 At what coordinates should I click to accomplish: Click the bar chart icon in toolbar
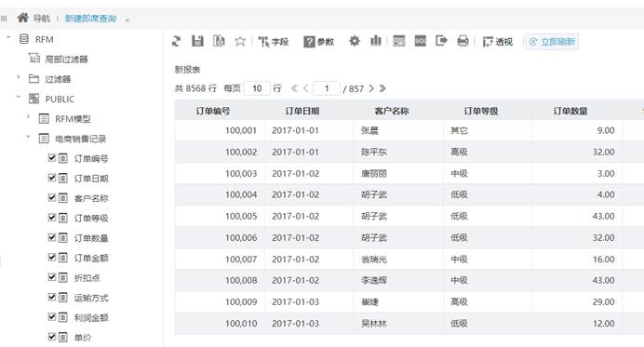tap(376, 41)
